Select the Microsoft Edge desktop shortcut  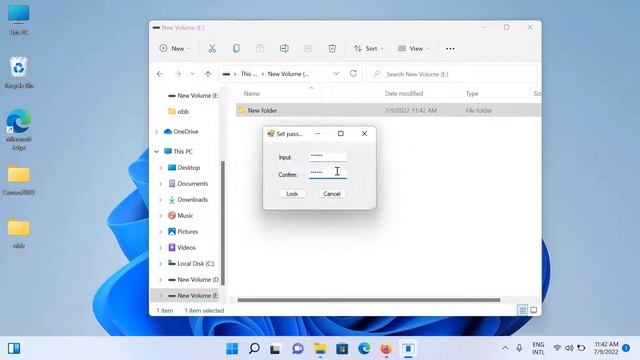tap(19, 130)
